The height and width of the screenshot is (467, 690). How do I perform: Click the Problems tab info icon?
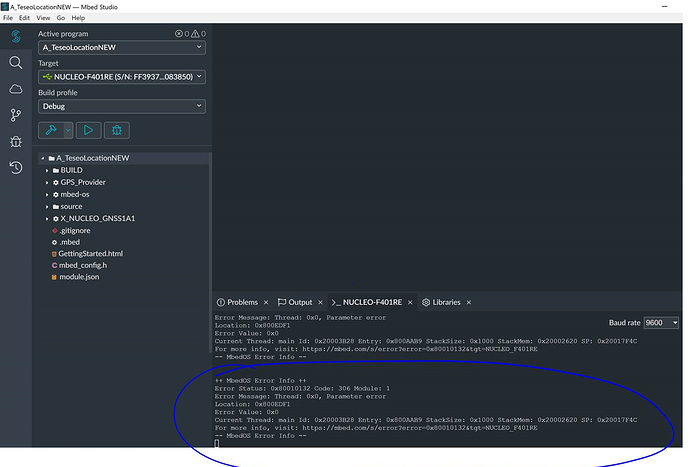pos(221,302)
